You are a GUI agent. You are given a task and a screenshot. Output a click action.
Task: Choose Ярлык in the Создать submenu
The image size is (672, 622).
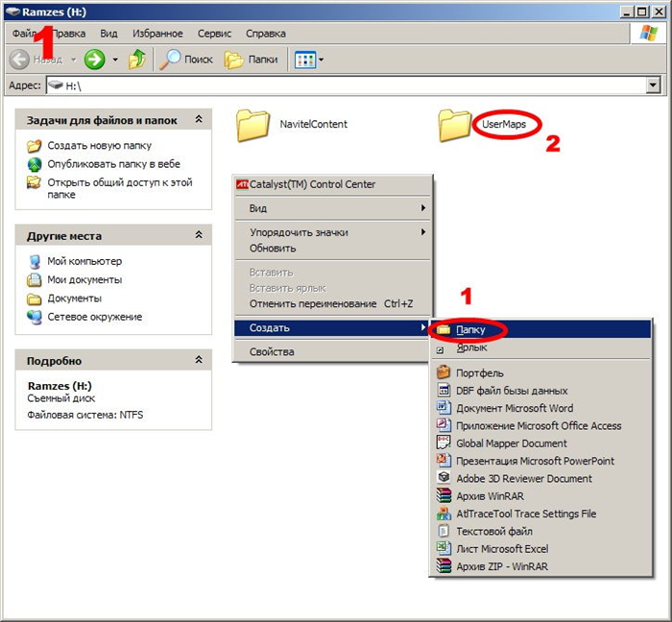(540, 347)
